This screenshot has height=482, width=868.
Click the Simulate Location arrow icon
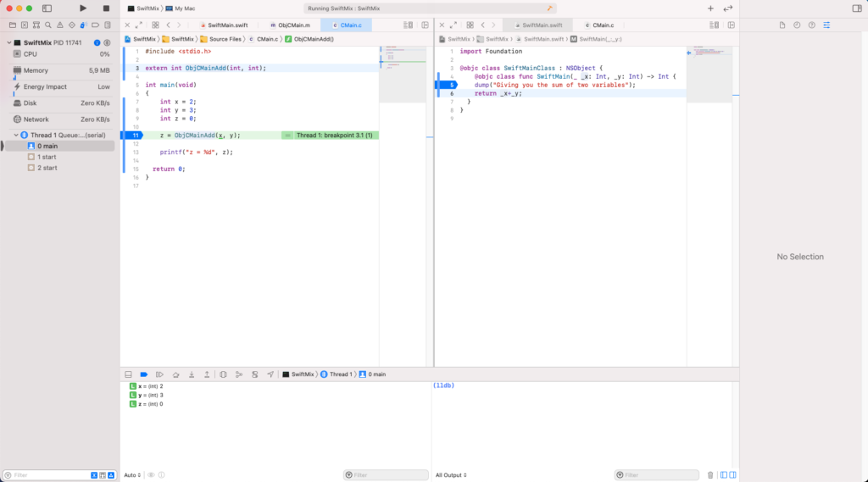270,374
